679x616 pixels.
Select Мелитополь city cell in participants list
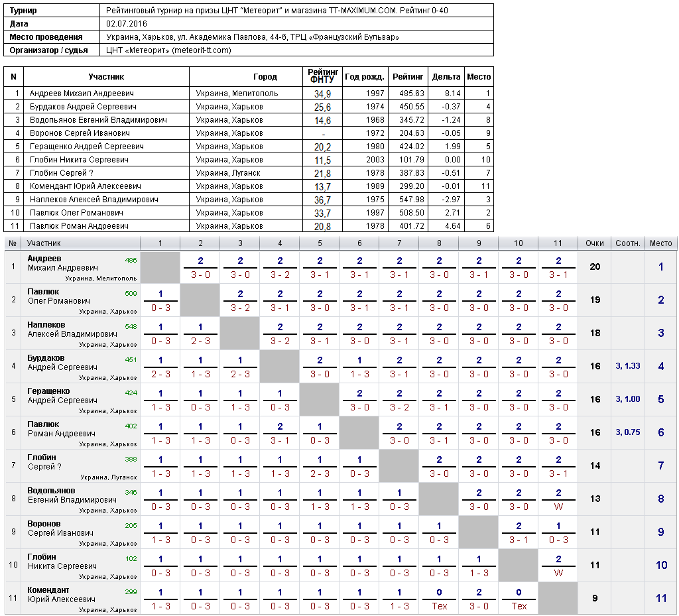coord(237,93)
